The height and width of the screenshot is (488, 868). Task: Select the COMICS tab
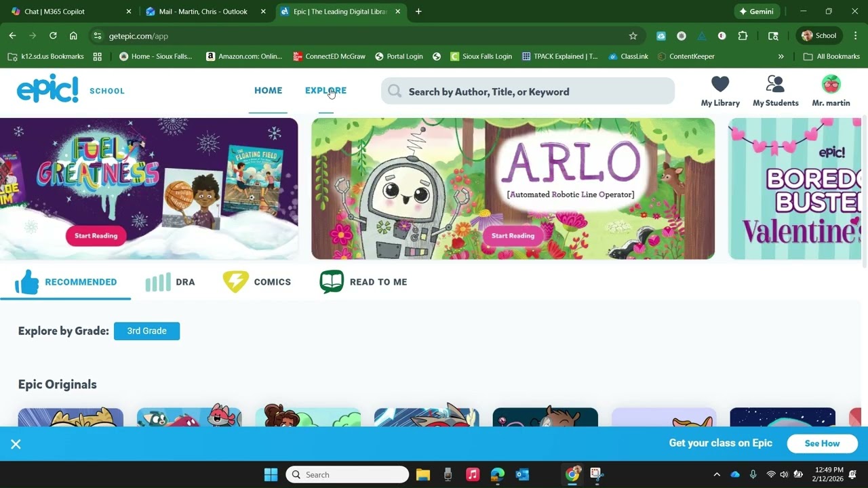point(257,282)
